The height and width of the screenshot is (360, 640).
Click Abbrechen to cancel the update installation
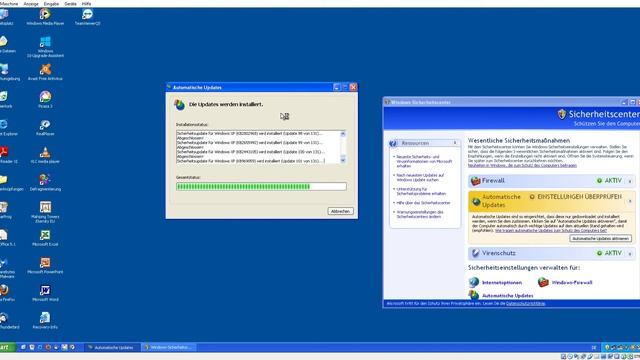(x=340, y=211)
